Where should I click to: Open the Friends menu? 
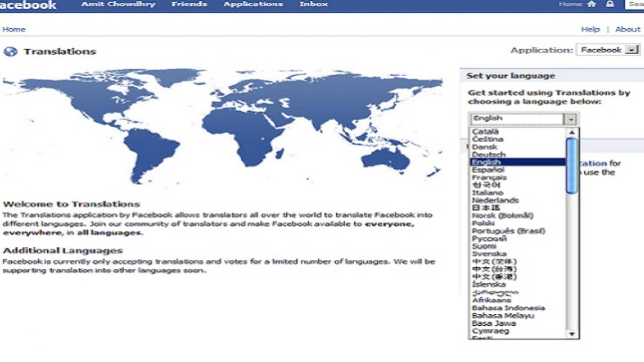click(189, 4)
